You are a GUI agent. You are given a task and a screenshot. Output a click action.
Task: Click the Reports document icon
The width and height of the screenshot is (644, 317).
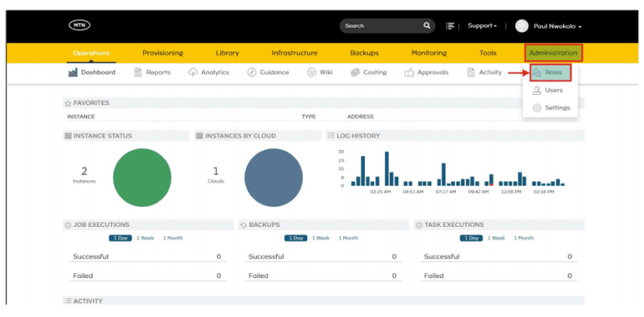[x=138, y=72]
